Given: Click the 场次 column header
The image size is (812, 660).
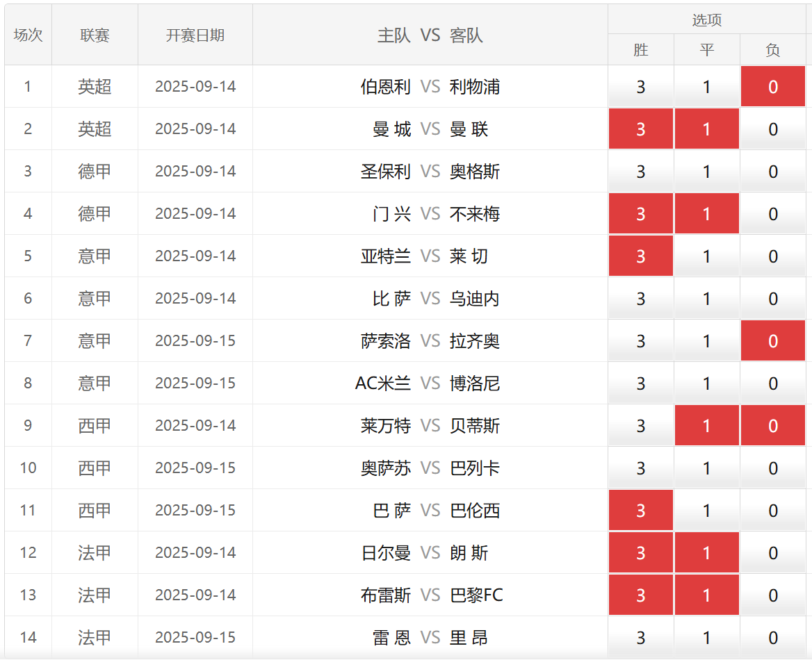Looking at the screenshot, I should [x=28, y=35].
